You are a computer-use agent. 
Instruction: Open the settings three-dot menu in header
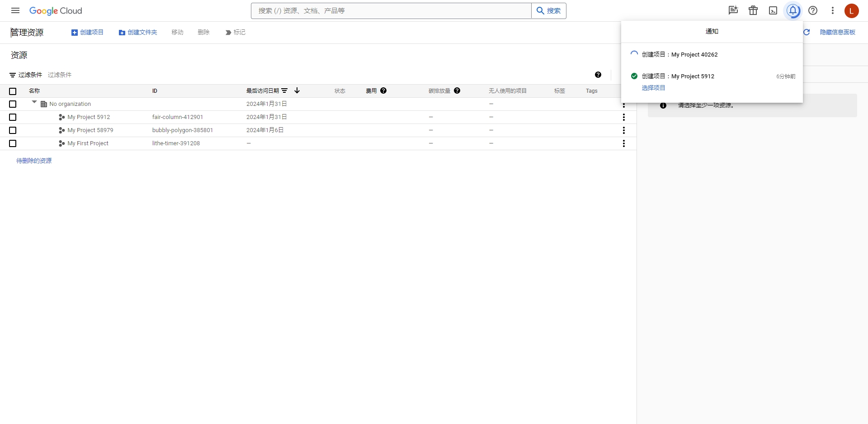pyautogui.click(x=833, y=10)
